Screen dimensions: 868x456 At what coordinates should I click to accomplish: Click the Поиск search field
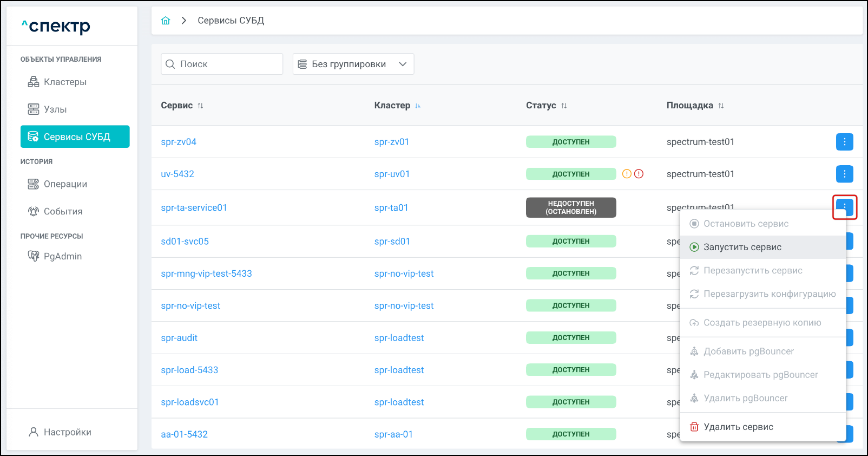(227, 64)
